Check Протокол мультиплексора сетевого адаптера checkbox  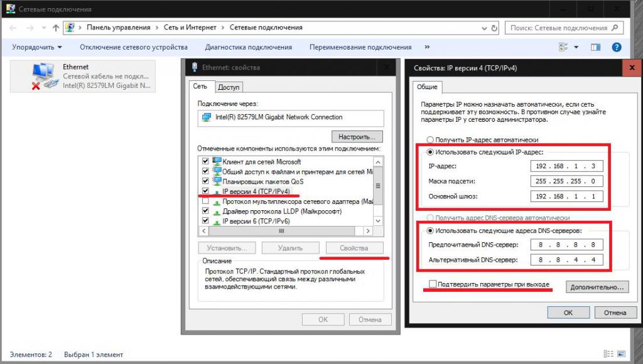[205, 201]
